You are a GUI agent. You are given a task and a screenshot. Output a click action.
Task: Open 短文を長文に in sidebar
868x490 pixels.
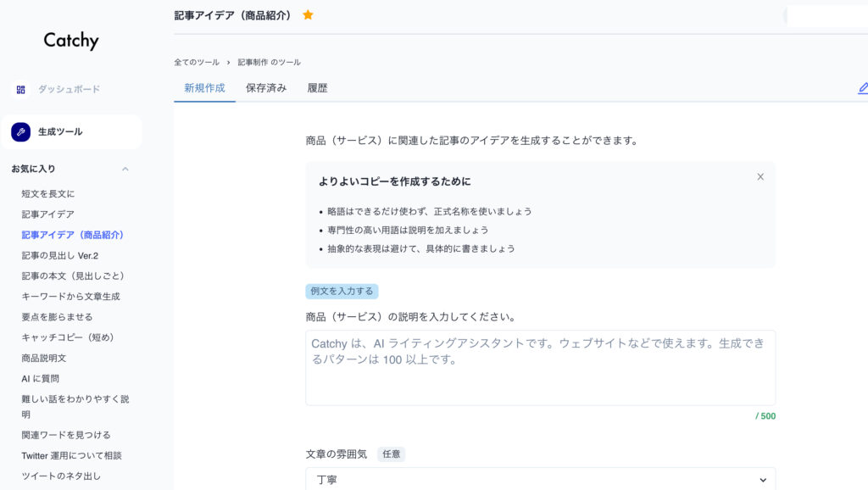click(x=48, y=193)
